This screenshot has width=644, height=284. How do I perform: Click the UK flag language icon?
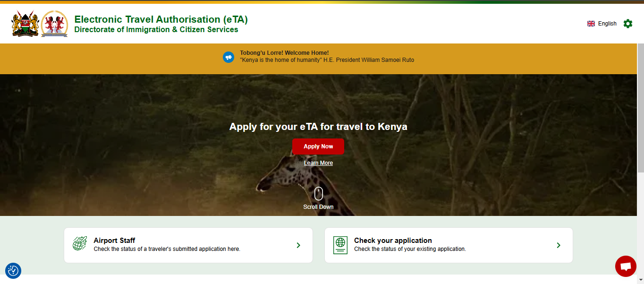click(x=591, y=24)
